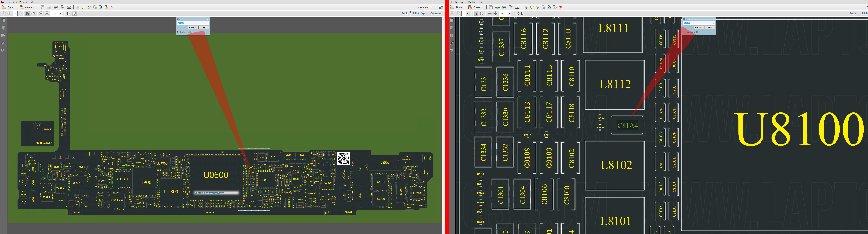
Task: Send by email from the left window toolbar
Action: (x=69, y=7)
